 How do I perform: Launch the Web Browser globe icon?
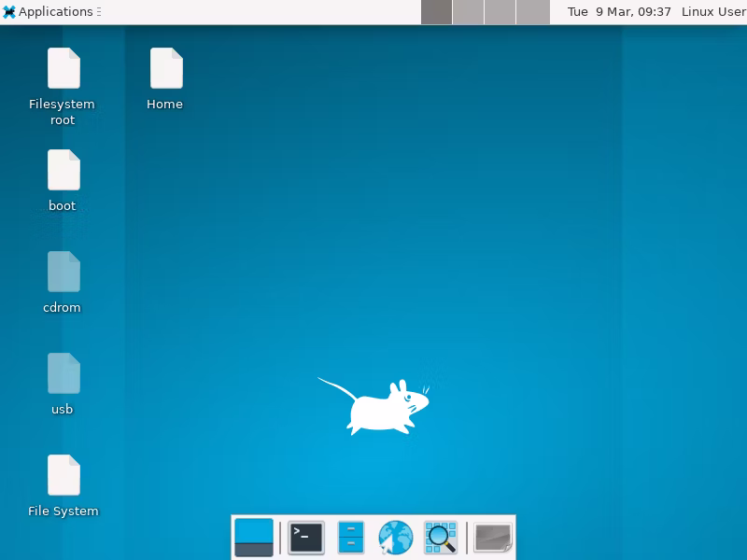coord(395,538)
